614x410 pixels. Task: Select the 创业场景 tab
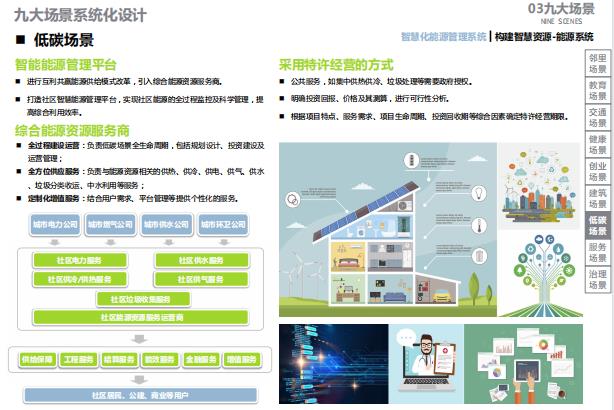598,172
